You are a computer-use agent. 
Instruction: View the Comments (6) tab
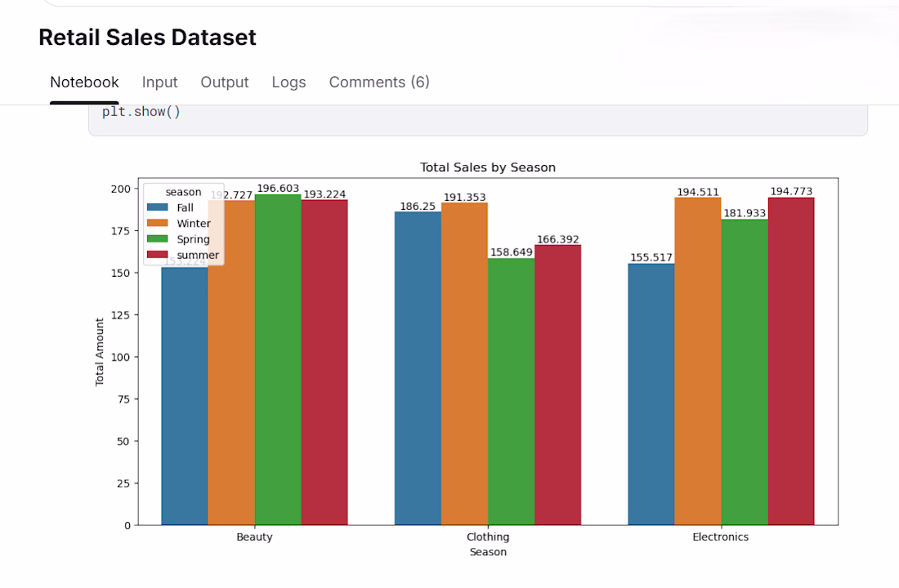pyautogui.click(x=379, y=82)
